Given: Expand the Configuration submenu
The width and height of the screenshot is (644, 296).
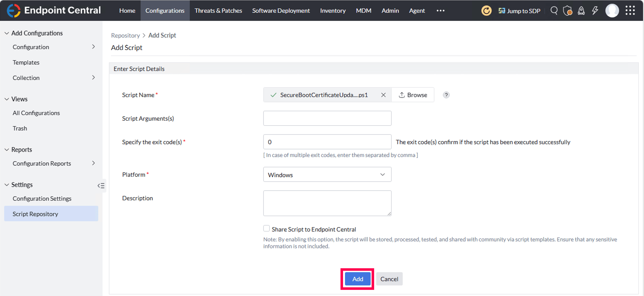Looking at the screenshot, I should [x=93, y=47].
